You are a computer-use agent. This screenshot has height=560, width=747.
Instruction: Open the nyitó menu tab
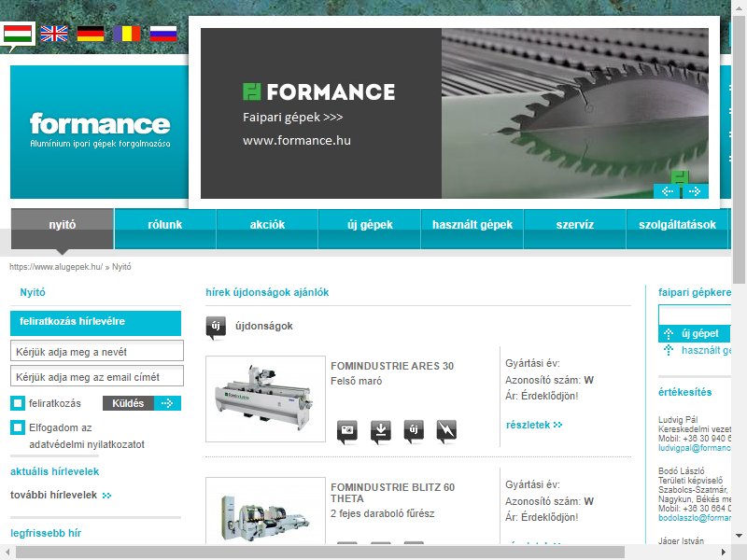point(63,229)
